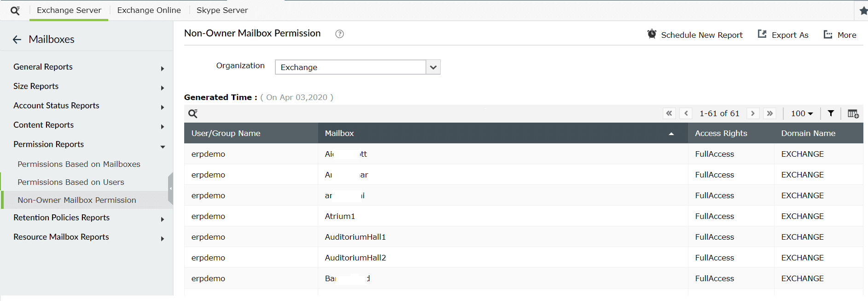Click the back arrow beside Mailboxes
This screenshot has height=301, width=868.
tap(17, 40)
